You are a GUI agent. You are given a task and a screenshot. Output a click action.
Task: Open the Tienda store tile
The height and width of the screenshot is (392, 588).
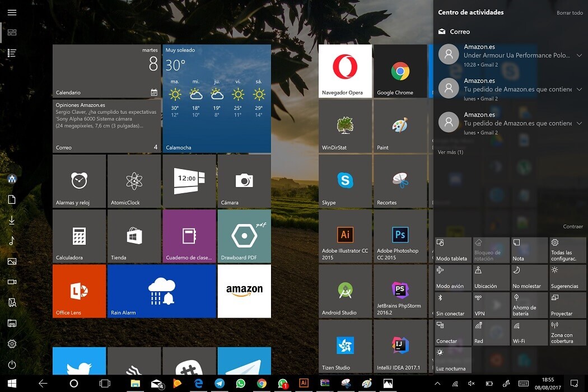[x=134, y=236]
